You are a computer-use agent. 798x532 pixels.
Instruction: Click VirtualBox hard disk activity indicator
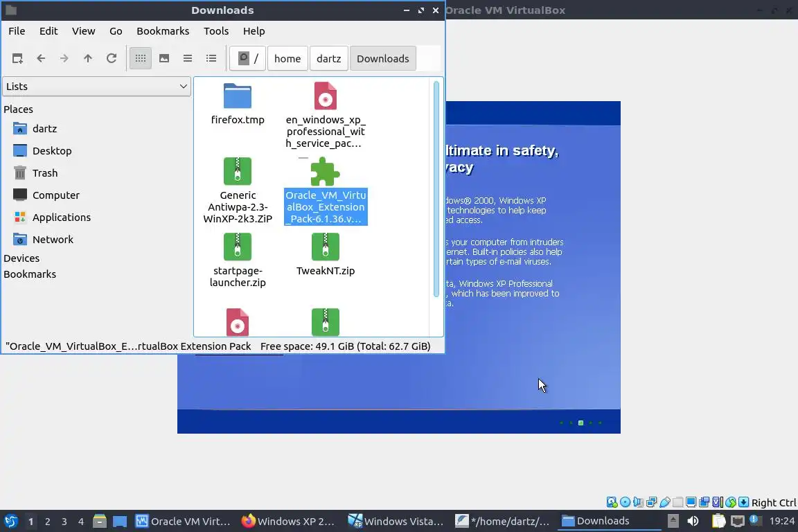click(612, 502)
